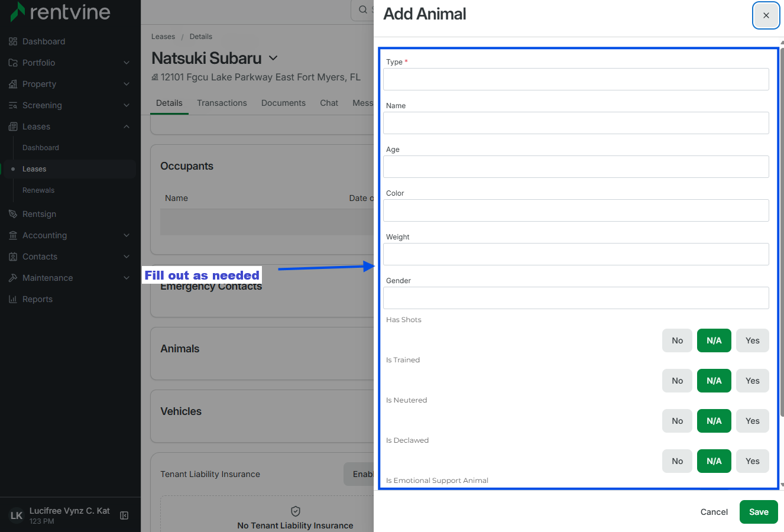Click the Maintenance wrench icon

pyautogui.click(x=13, y=278)
